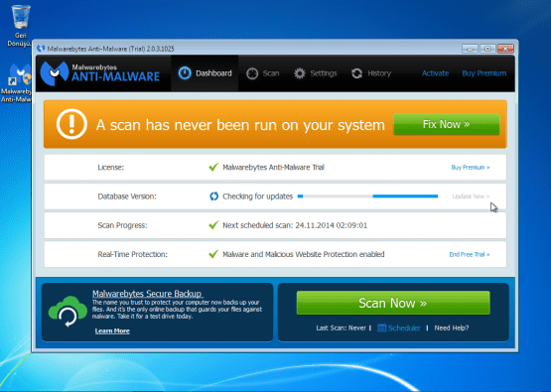The image size is (551, 392).
Task: Click the 'Last Scan: Never' text
Action: pyautogui.click(x=341, y=327)
